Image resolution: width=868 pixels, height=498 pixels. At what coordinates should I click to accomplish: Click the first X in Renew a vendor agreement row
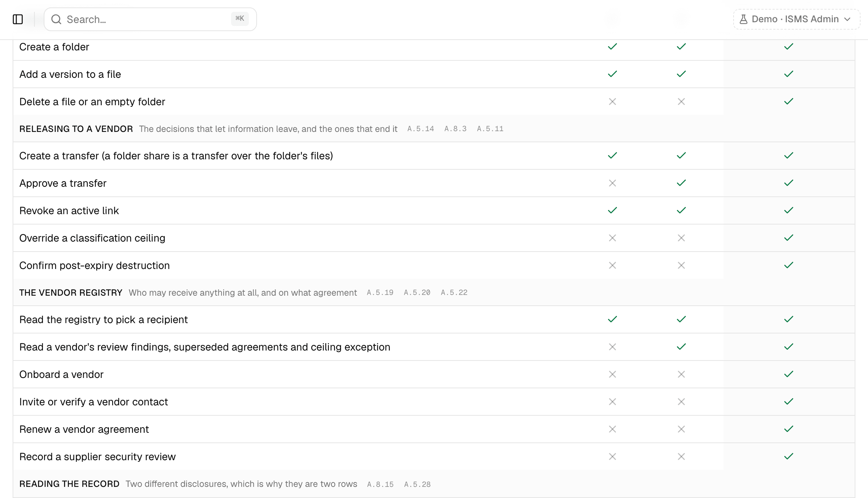612,429
